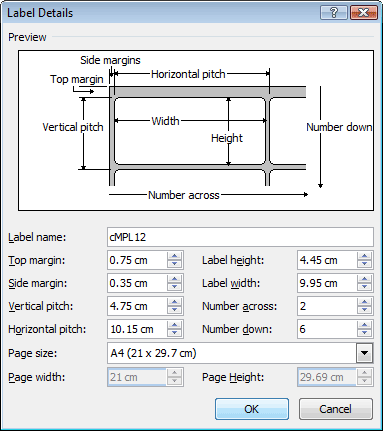This screenshot has width=383, height=431.
Task: Click the "Side margins" caption in the preview
Action: (x=110, y=60)
